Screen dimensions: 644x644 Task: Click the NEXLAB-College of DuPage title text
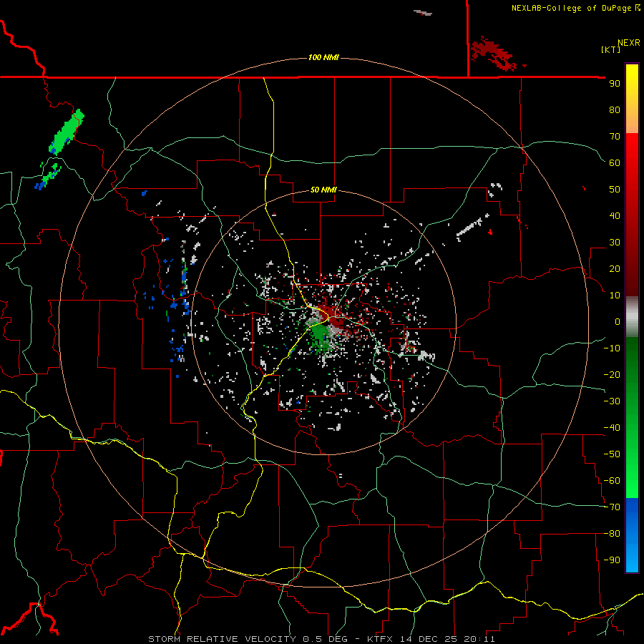click(575, 8)
